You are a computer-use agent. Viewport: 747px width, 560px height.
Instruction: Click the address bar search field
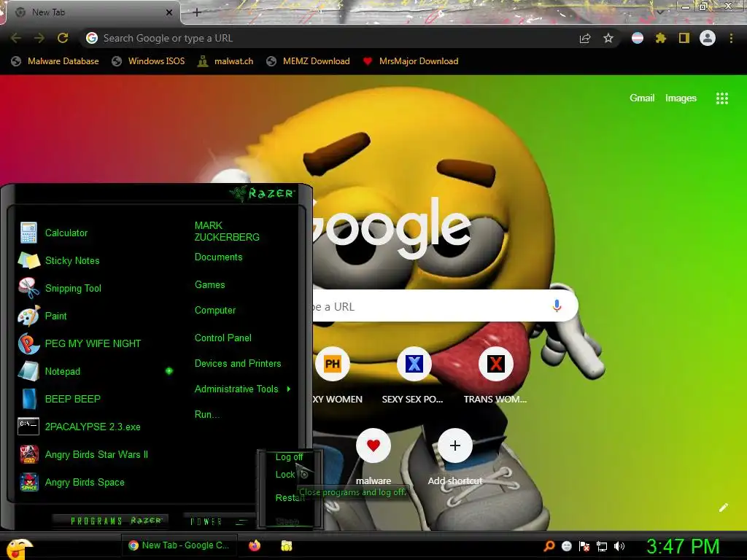point(329,38)
